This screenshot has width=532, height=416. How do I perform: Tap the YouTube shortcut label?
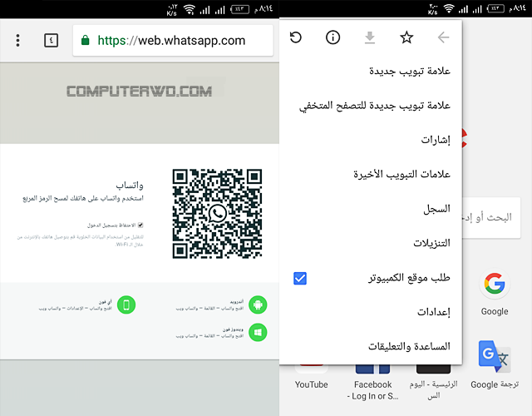point(312,384)
